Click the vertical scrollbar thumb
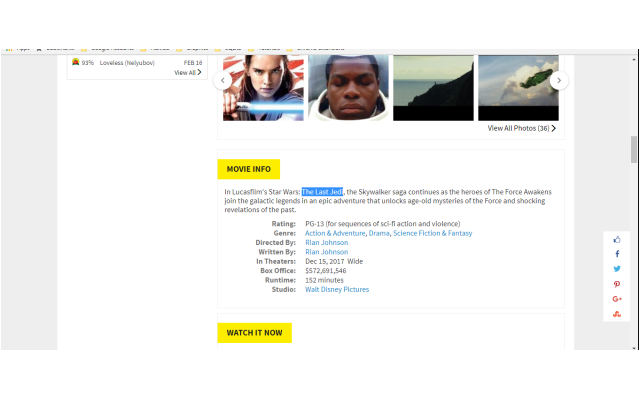The image size is (640, 400). tap(633, 149)
